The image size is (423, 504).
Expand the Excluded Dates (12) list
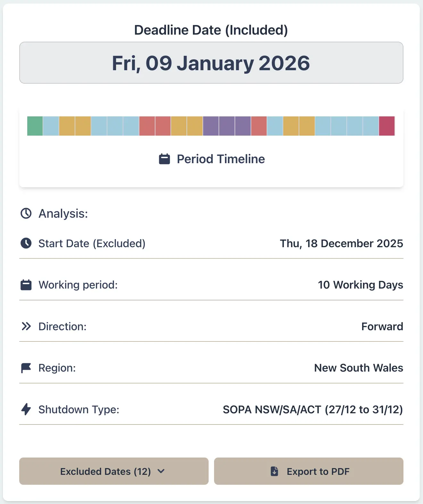(x=113, y=471)
